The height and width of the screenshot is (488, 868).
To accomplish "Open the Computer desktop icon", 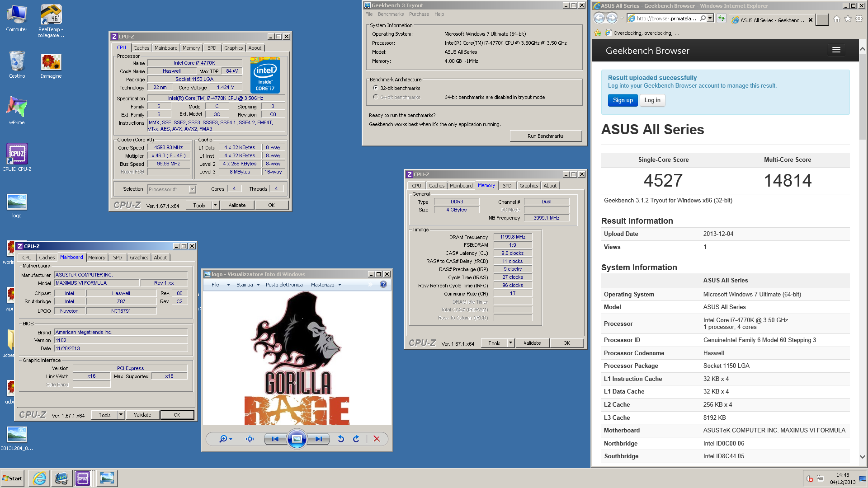I will pyautogui.click(x=17, y=18).
